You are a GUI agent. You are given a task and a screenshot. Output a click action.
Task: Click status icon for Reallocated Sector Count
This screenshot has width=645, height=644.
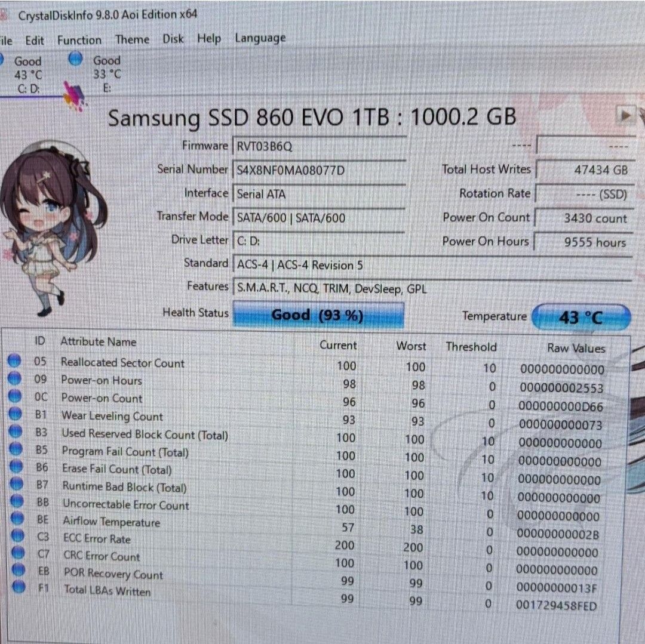pos(14,360)
